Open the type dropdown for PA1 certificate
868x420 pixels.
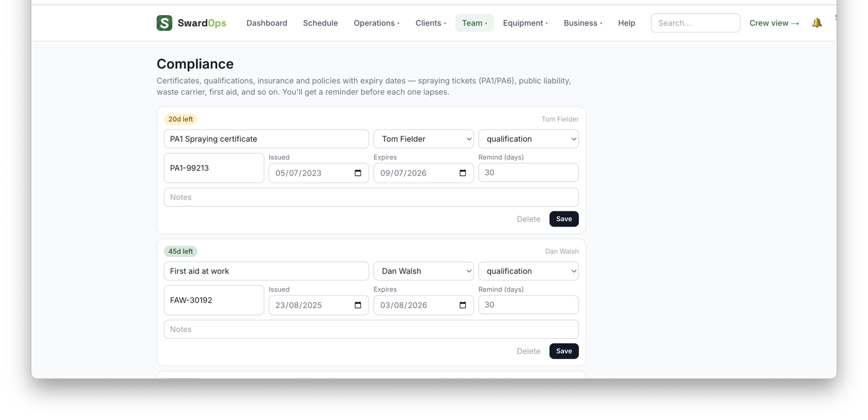[528, 139]
